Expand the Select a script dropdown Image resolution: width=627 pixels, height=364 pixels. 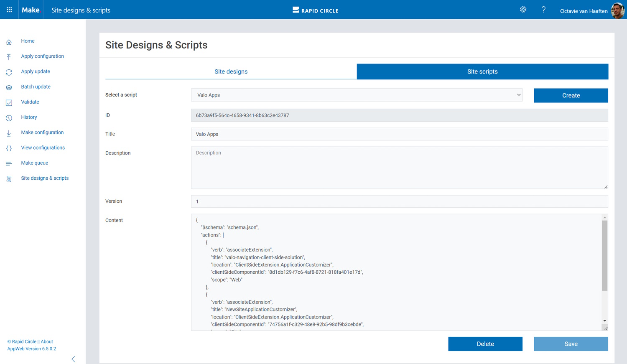(x=357, y=95)
